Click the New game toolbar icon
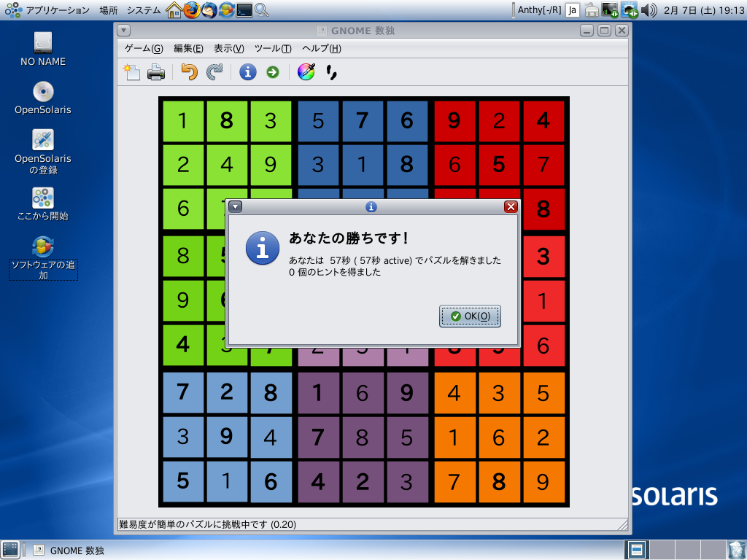The width and height of the screenshot is (747, 560). pyautogui.click(x=132, y=72)
